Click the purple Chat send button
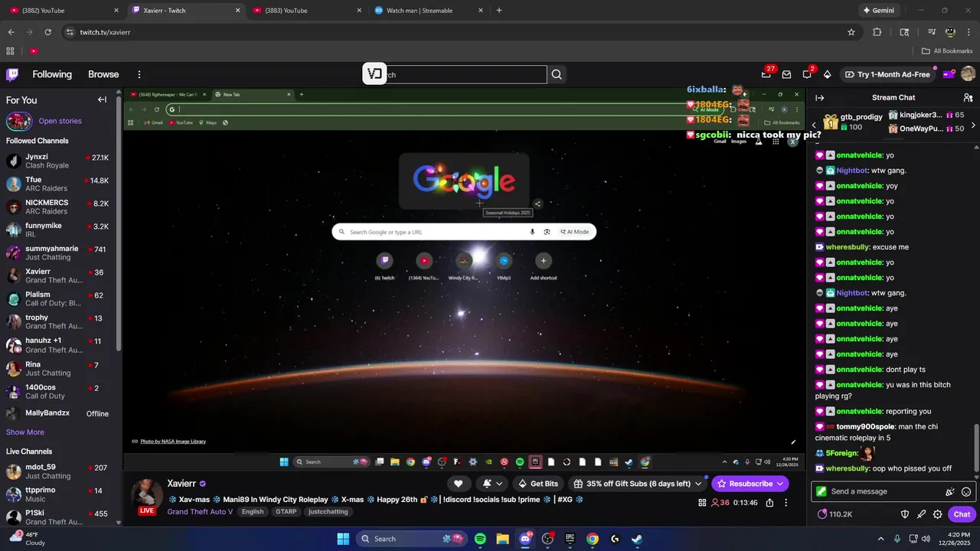980x551 pixels. (x=962, y=514)
